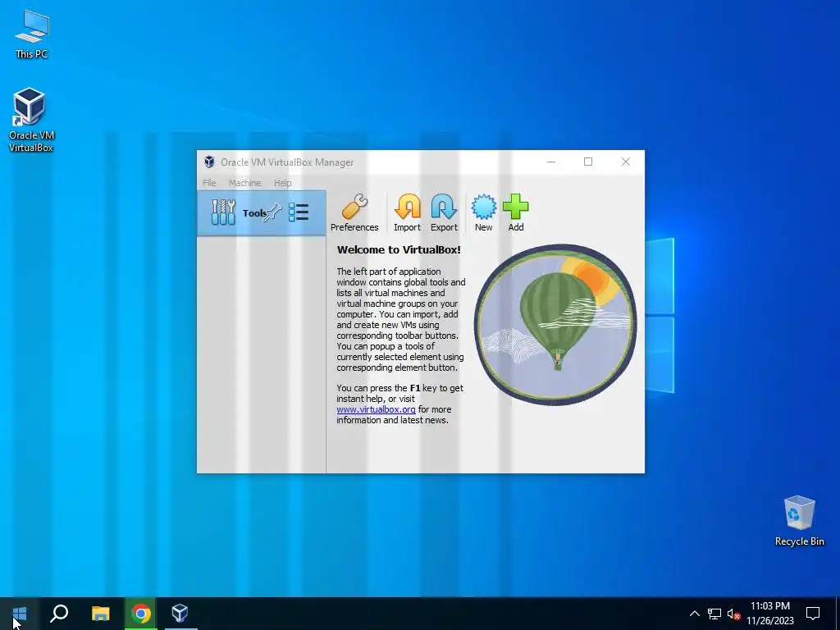Create a New virtual machine
Screen dimensions: 840x630
tap(483, 213)
